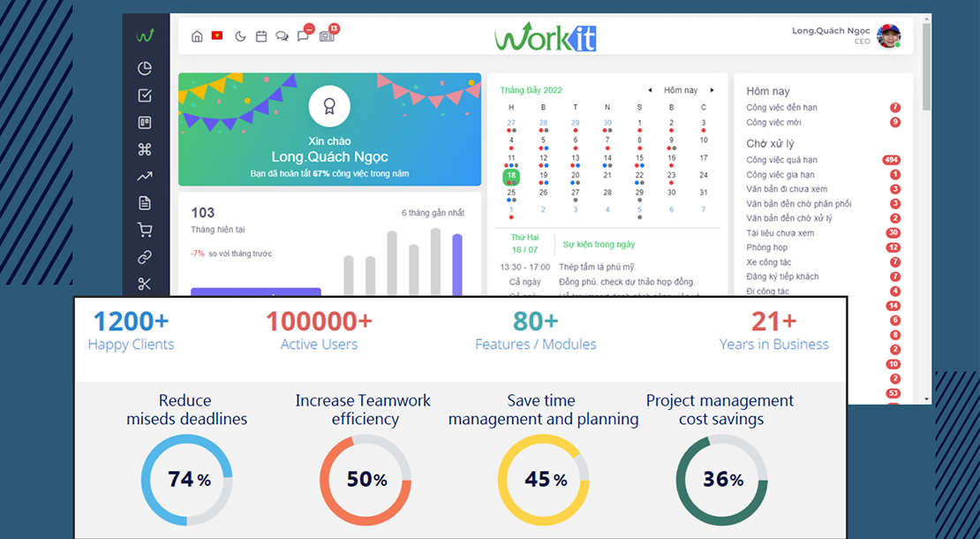Viewport: 980px width, 539px height.
Task: Select date 26 in the calendar
Action: [543, 192]
